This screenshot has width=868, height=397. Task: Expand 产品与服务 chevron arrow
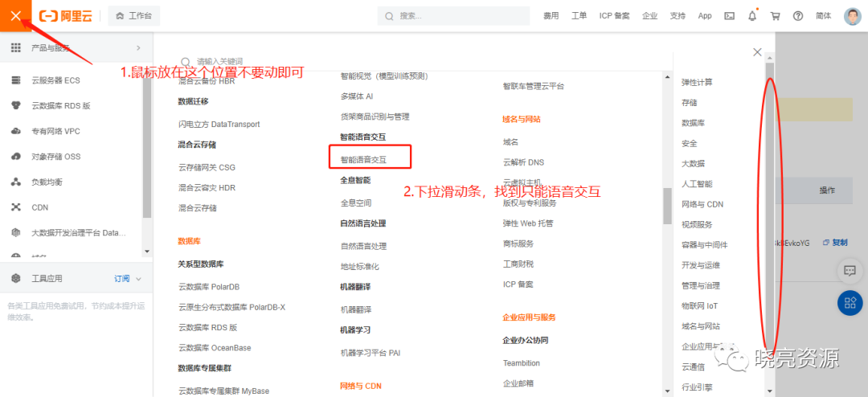click(x=138, y=48)
